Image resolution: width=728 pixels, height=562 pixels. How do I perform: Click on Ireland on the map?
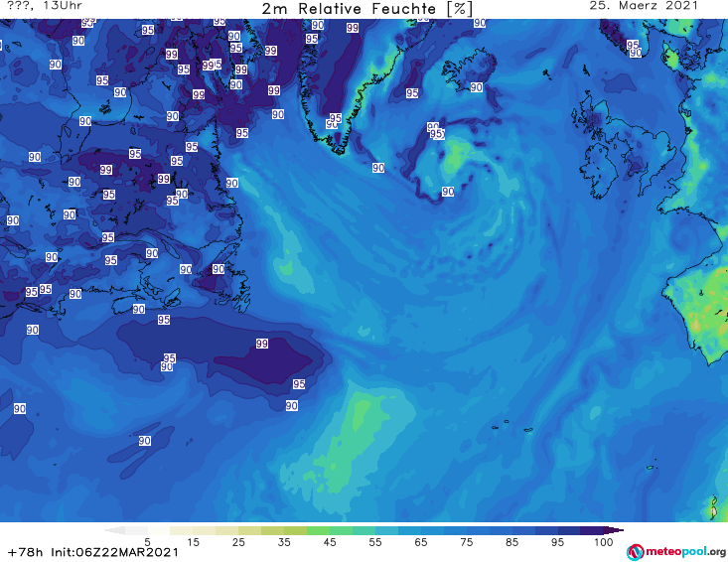599,170
